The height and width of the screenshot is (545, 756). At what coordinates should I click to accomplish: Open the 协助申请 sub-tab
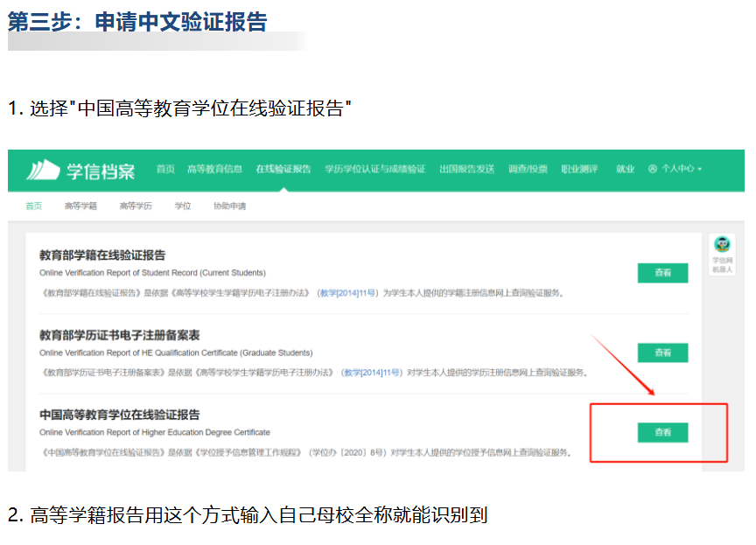(x=229, y=206)
